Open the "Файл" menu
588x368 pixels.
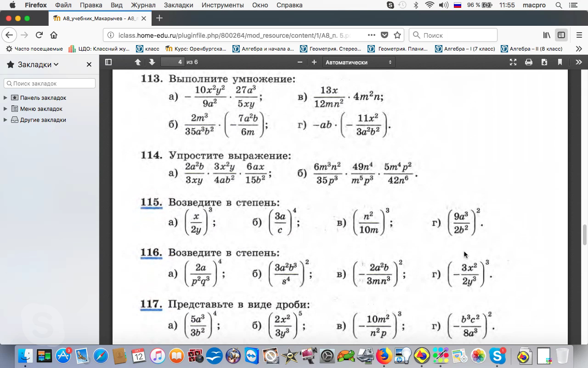point(63,5)
